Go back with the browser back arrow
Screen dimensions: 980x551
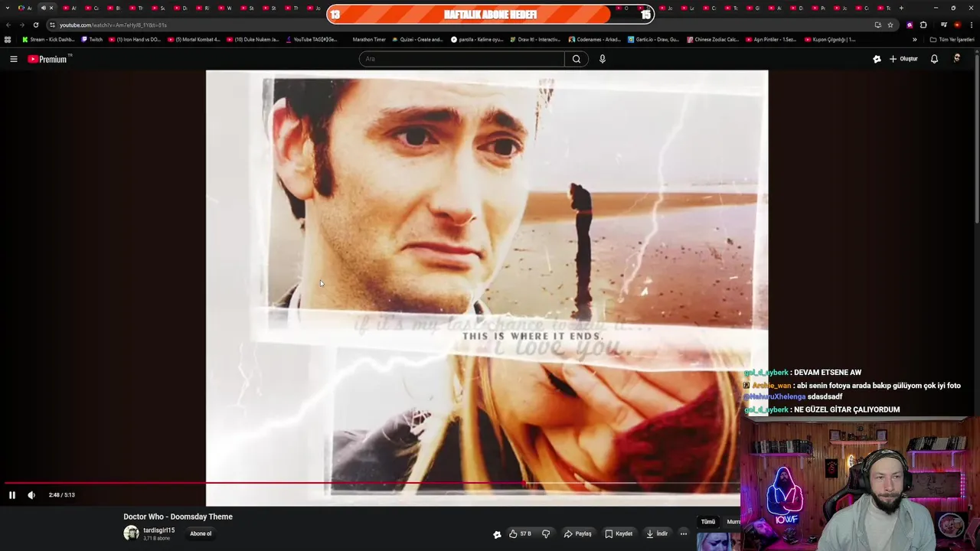click(x=8, y=24)
